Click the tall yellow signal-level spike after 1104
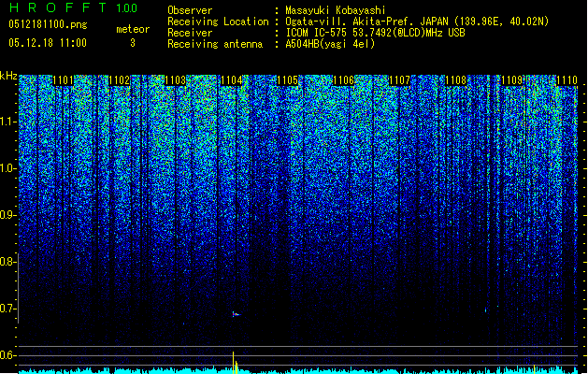This screenshot has height=374, width=588. click(x=234, y=363)
